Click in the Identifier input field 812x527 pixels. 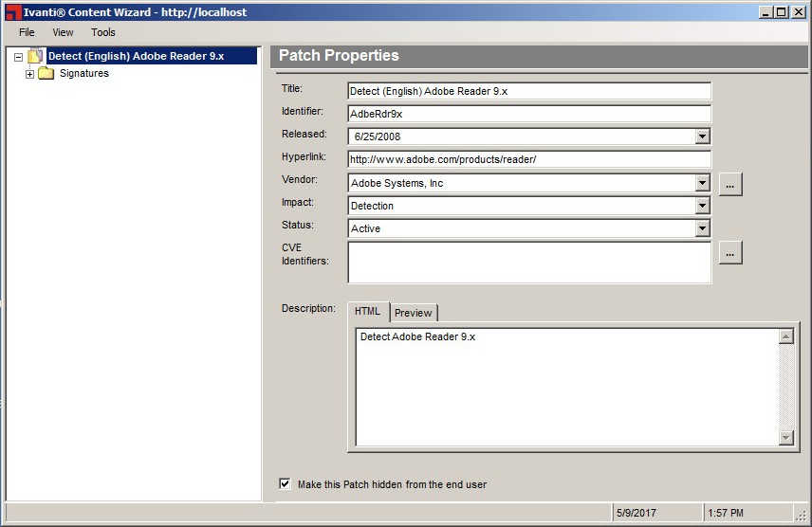[529, 114]
